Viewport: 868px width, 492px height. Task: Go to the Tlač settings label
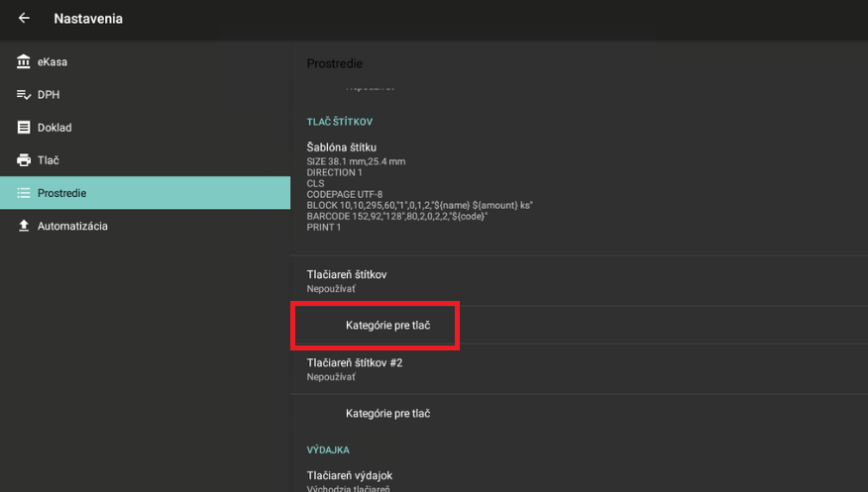tap(49, 160)
